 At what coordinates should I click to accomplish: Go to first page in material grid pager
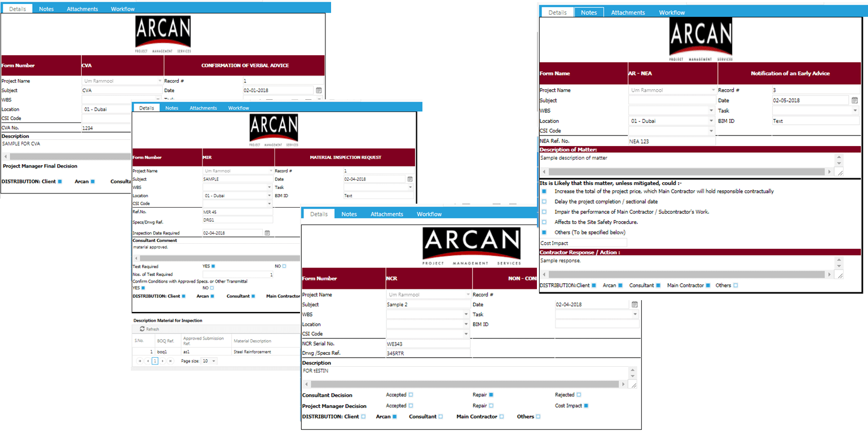[x=140, y=361]
